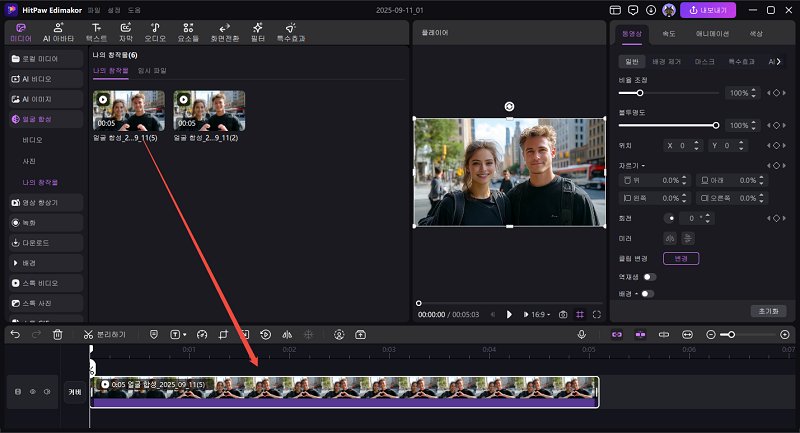Click the AI portrait person icon in timeline toolbar
This screenshot has width=800, height=433.
(339, 335)
